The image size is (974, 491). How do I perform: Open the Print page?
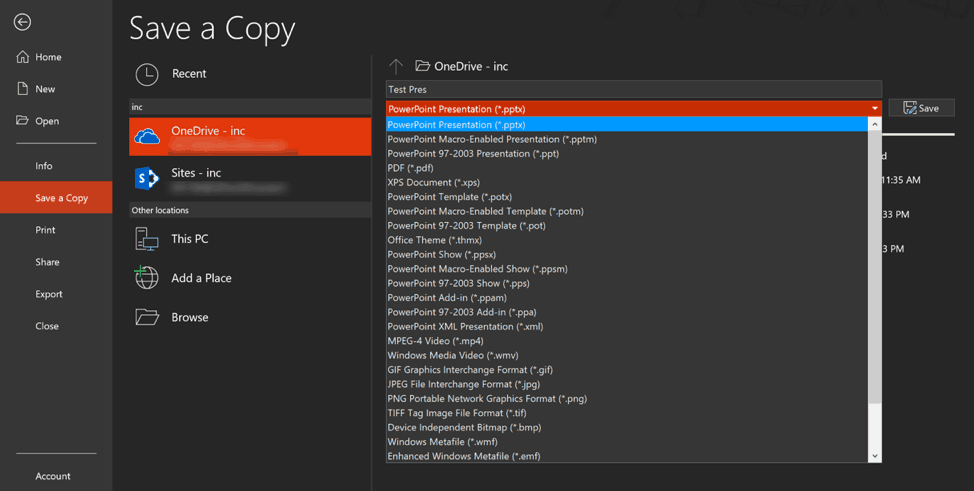[45, 230]
